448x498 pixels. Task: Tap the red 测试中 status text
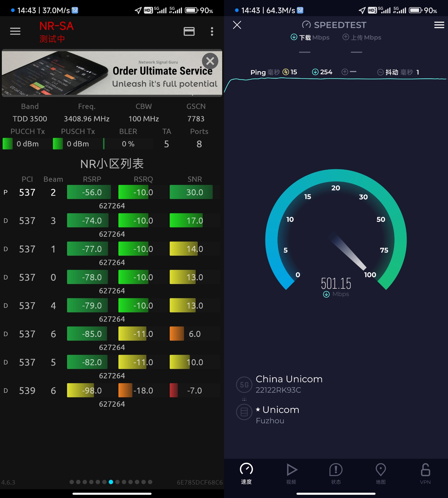click(x=52, y=39)
